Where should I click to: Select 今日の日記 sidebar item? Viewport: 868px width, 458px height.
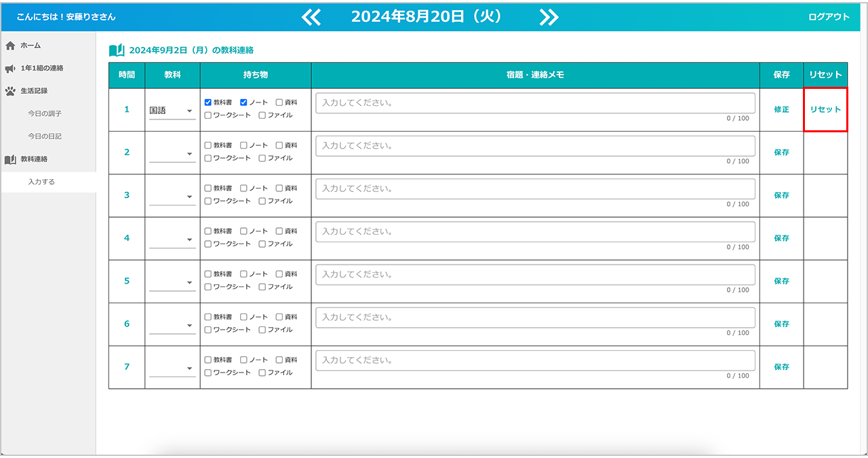coord(45,136)
